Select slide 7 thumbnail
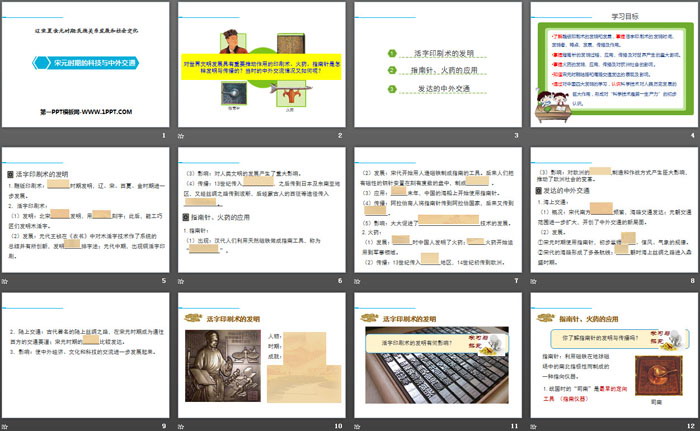700x431 pixels. point(438,210)
